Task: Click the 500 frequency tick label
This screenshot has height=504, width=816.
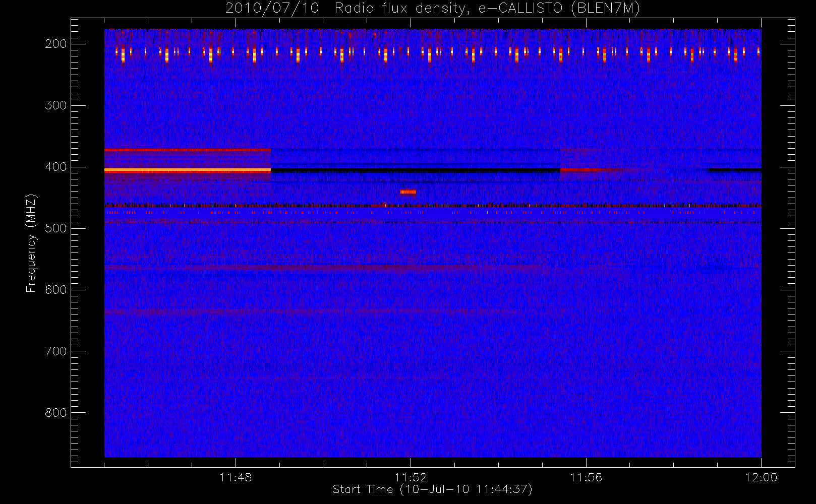Action: [x=55, y=228]
